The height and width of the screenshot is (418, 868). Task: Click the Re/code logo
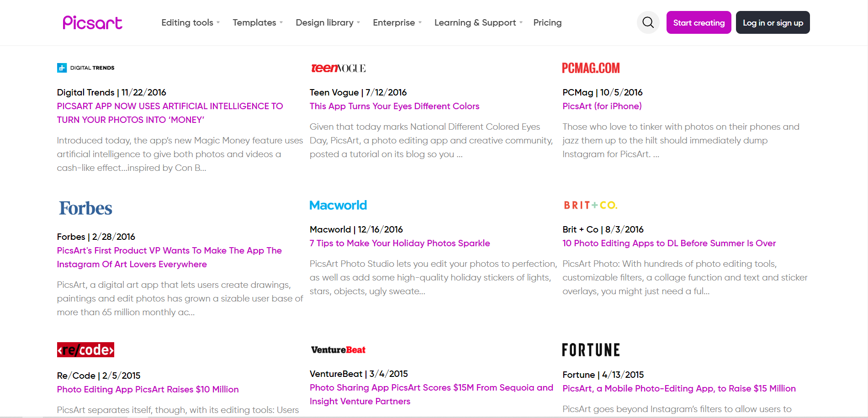click(x=85, y=350)
